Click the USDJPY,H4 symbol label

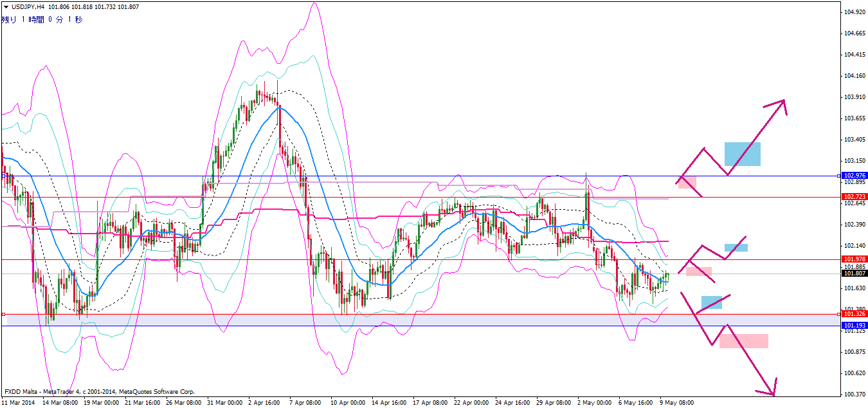[27, 6]
